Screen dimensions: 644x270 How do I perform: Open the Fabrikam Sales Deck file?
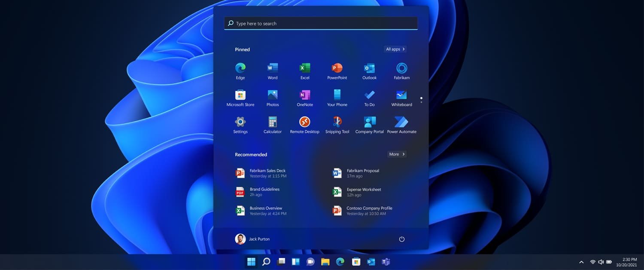[x=261, y=173]
